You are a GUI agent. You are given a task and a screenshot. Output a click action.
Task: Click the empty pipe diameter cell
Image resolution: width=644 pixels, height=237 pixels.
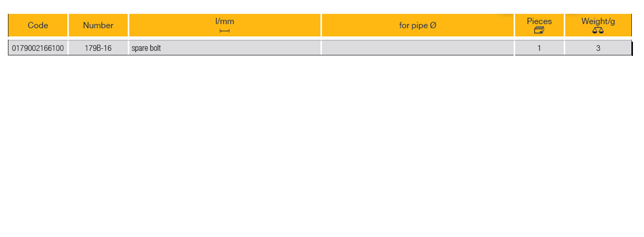click(417, 48)
